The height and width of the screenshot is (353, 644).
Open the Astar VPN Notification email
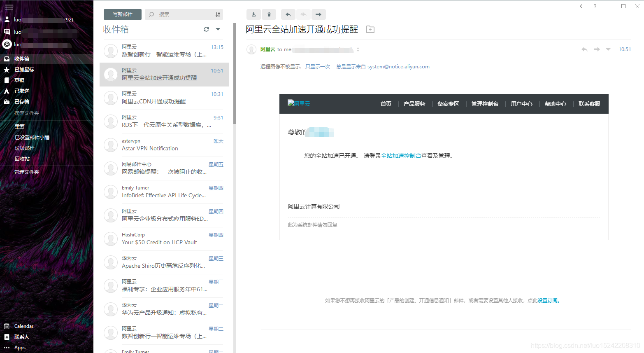(164, 145)
